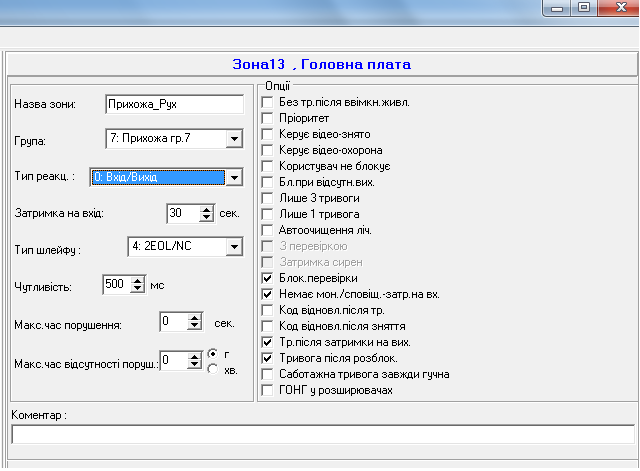Check ГОНГ у розширювачах option
Screen dimensions: 640x471
267,390
